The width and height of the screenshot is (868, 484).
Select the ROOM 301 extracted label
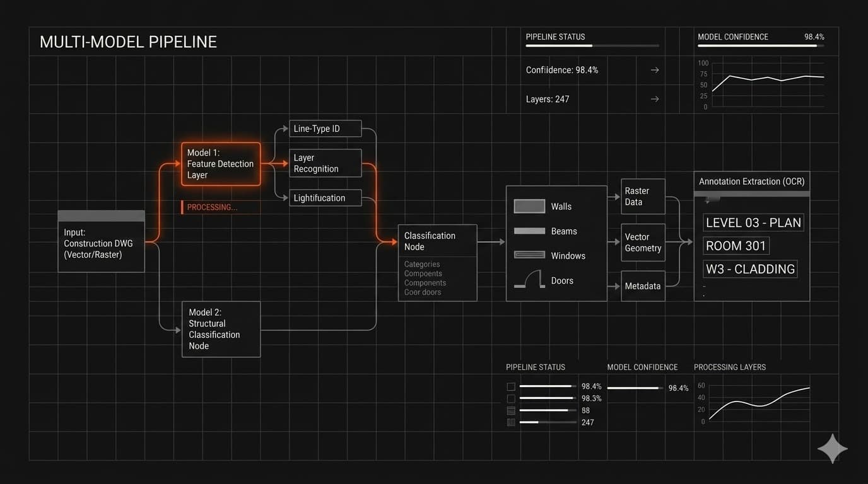(x=736, y=246)
